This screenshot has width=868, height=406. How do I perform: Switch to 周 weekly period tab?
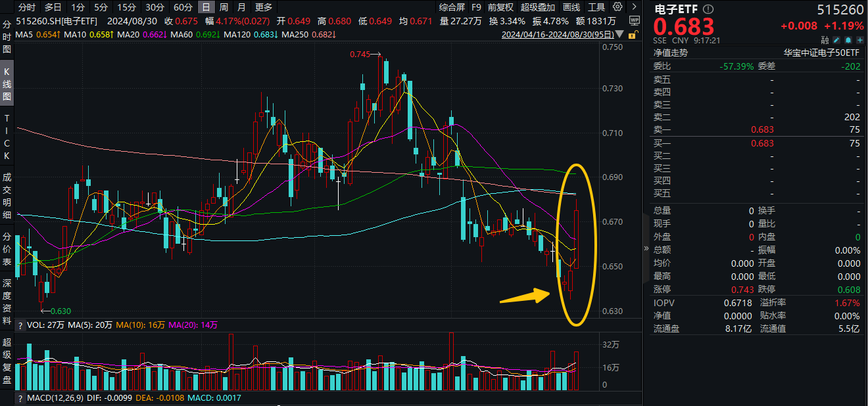224,7
